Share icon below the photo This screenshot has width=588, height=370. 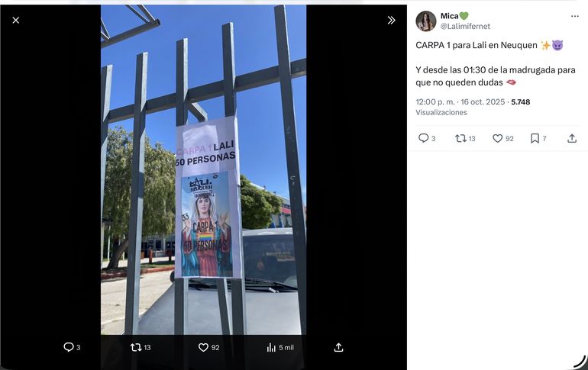338,347
